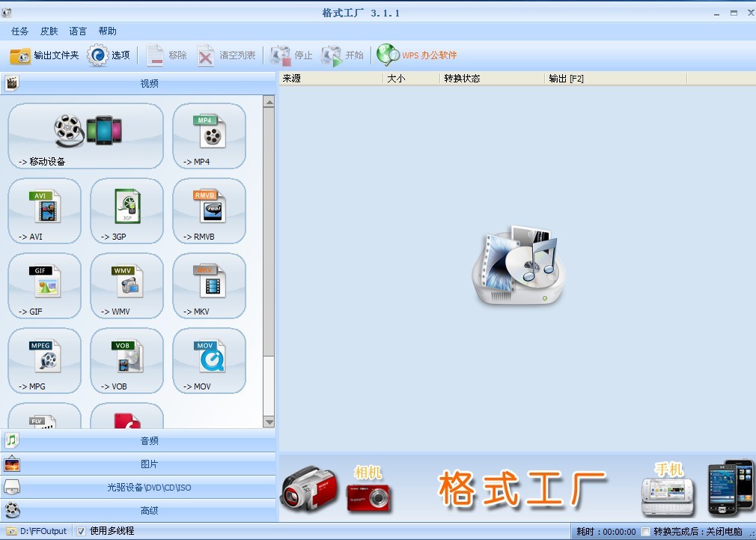This screenshot has width=756, height=540.
Task: Click the black smartphones image in banner
Action: click(731, 488)
